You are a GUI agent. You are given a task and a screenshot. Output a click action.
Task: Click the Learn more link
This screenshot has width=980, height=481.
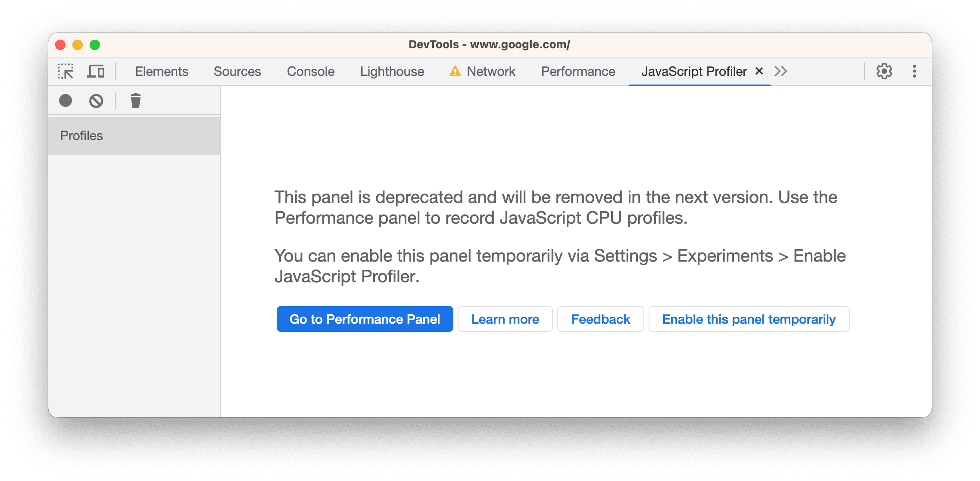505,319
